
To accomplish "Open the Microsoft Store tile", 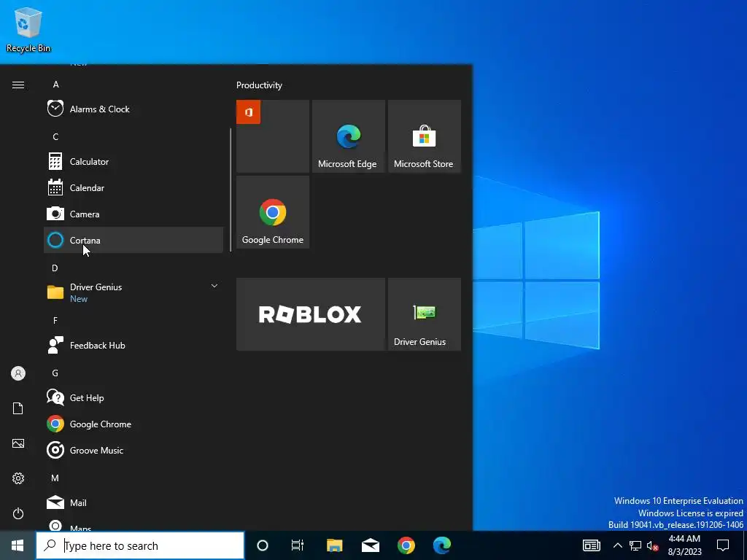I will pos(424,136).
